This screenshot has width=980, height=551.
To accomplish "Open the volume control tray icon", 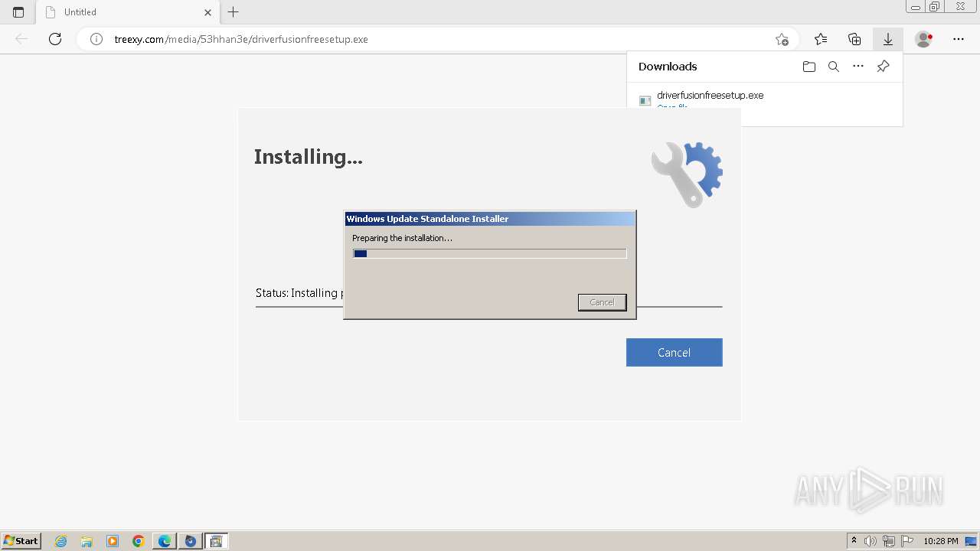I will tap(871, 541).
